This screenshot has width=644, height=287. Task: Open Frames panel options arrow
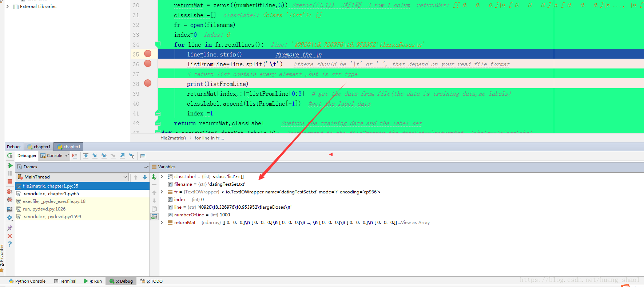click(146, 167)
